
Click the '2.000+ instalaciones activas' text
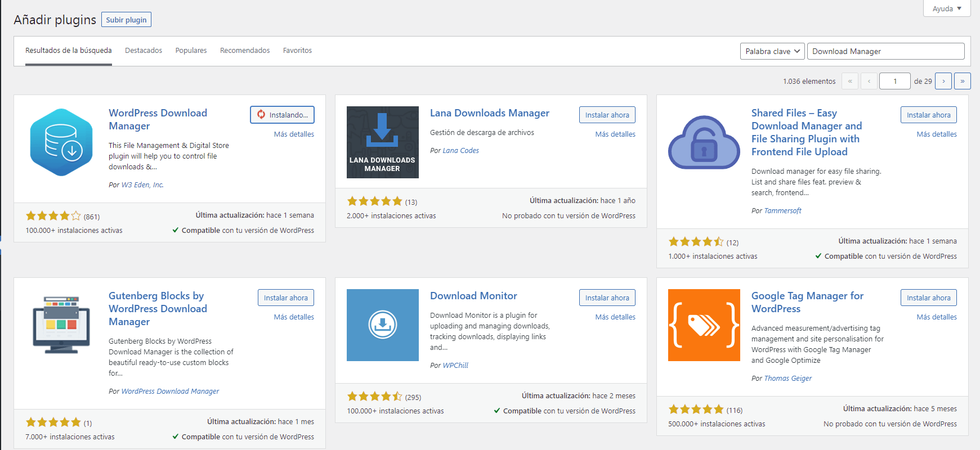click(391, 216)
